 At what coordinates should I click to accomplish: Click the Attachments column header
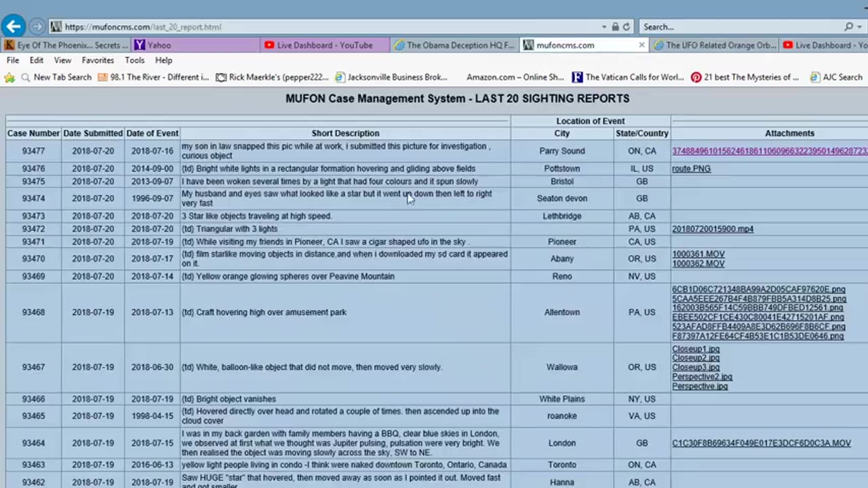point(789,134)
